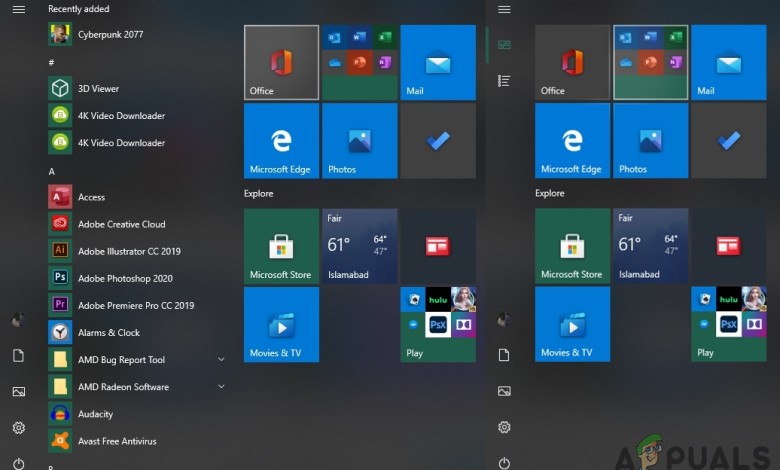This screenshot has height=470, width=780.
Task: Open the Office tile in left Start menu
Action: [x=282, y=63]
